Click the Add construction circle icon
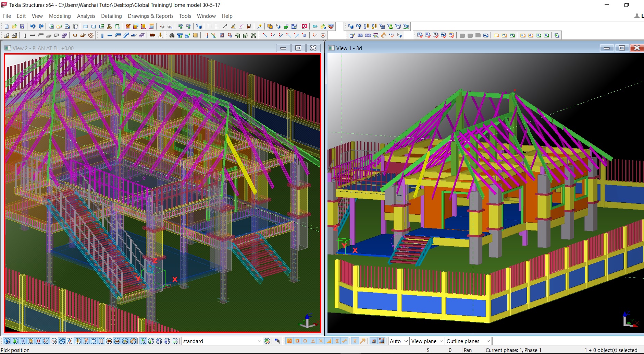Viewport: 644px width, 354px height. (x=323, y=35)
